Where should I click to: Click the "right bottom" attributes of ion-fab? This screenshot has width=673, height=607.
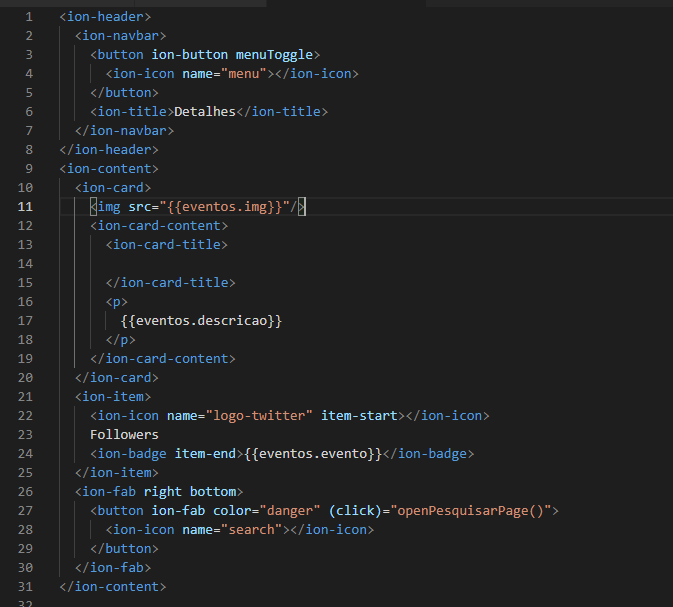pyautogui.click(x=190, y=492)
